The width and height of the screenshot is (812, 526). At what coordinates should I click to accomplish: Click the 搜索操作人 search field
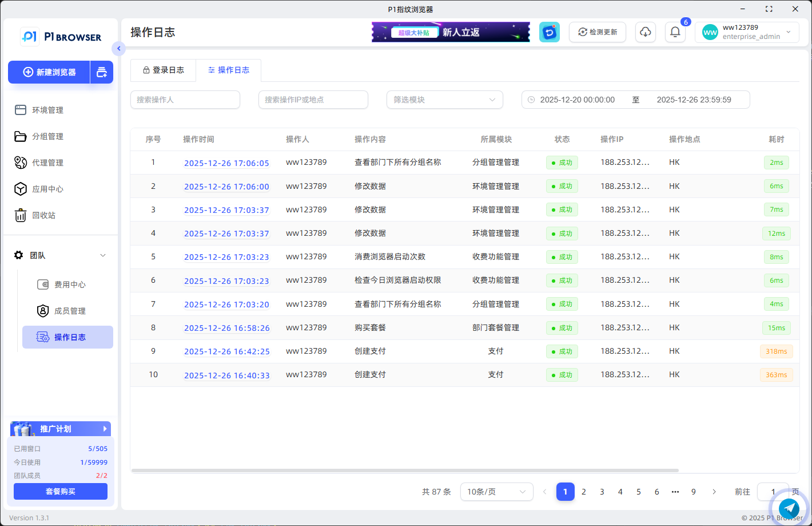pyautogui.click(x=185, y=100)
